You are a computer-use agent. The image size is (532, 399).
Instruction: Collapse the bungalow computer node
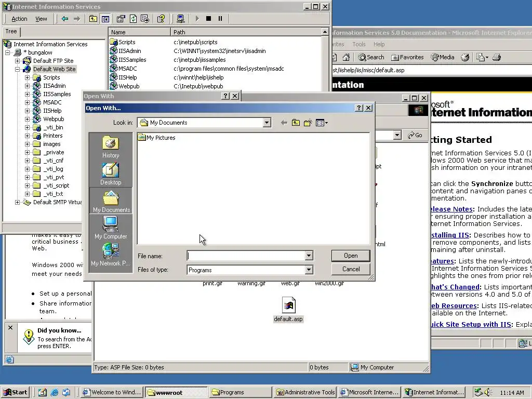point(7,52)
